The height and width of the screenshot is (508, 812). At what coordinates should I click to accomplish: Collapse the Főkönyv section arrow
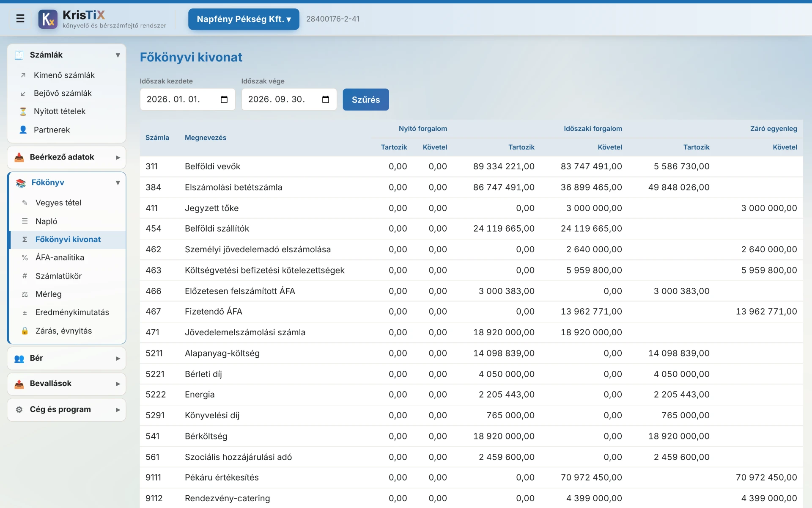tap(118, 183)
